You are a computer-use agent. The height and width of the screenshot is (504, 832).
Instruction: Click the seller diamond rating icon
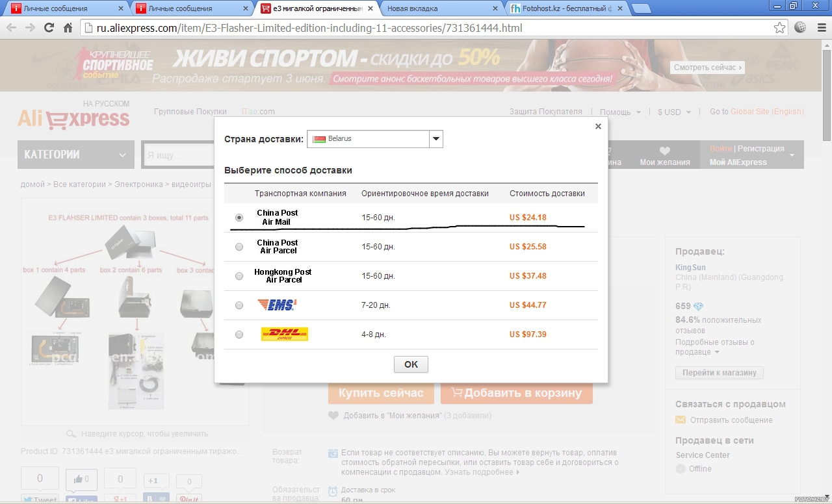(699, 307)
